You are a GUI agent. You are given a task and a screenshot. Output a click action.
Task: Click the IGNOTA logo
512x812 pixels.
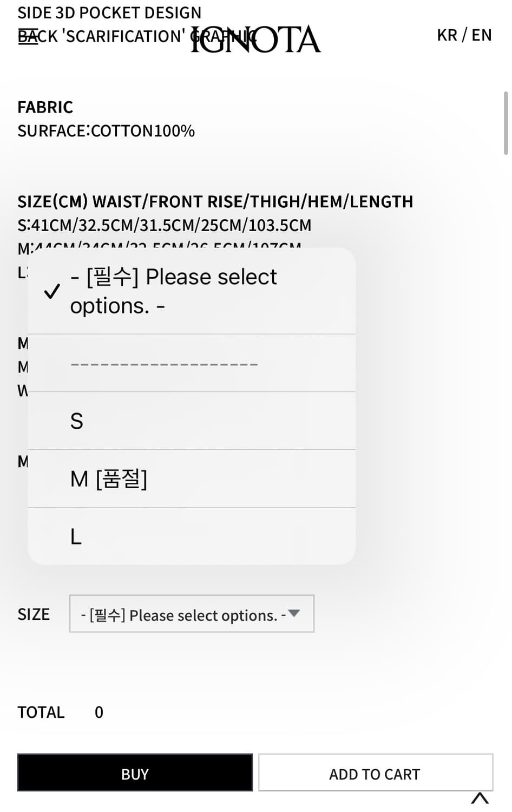pyautogui.click(x=255, y=39)
